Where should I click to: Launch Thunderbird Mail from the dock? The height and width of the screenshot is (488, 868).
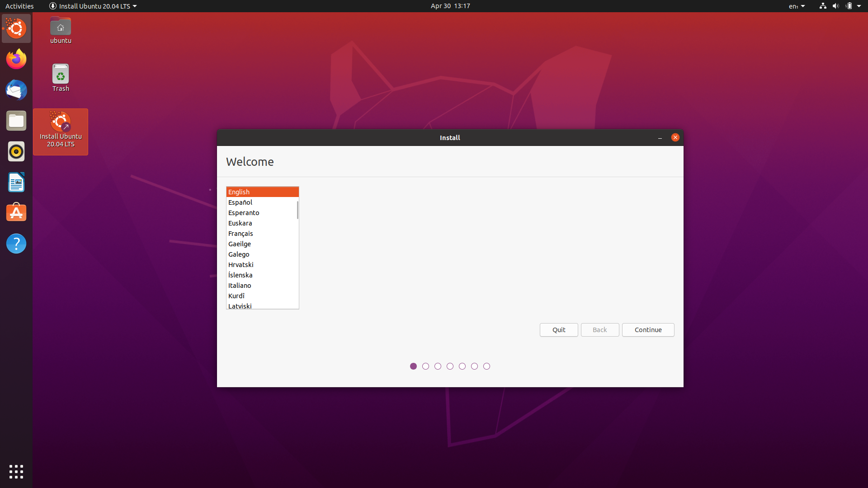click(x=16, y=90)
